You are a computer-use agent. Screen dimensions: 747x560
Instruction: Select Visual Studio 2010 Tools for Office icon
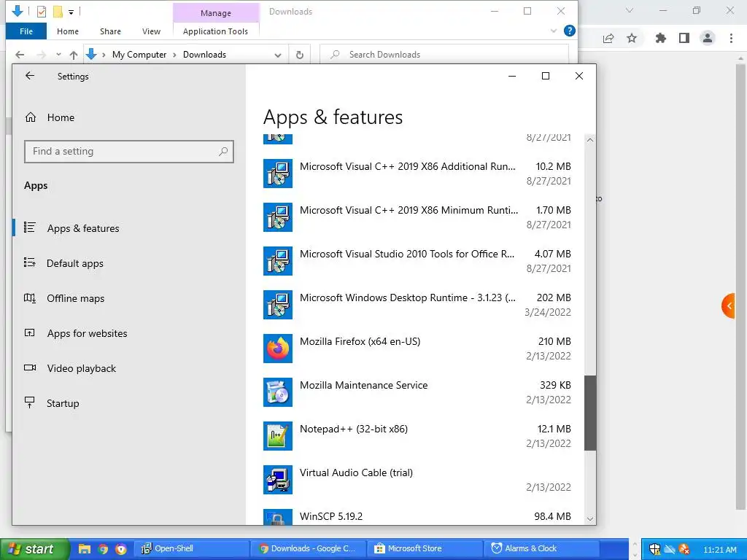pos(278,261)
